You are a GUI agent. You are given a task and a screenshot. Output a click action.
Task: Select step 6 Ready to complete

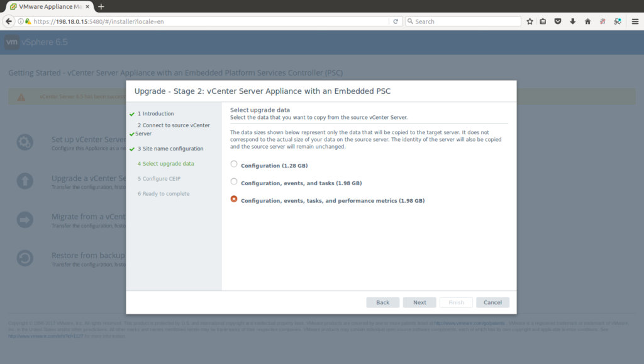click(164, 194)
